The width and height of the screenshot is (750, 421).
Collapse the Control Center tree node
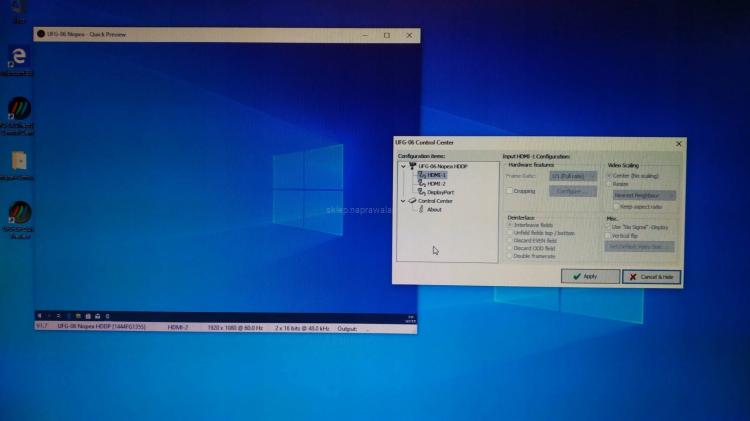click(x=403, y=201)
